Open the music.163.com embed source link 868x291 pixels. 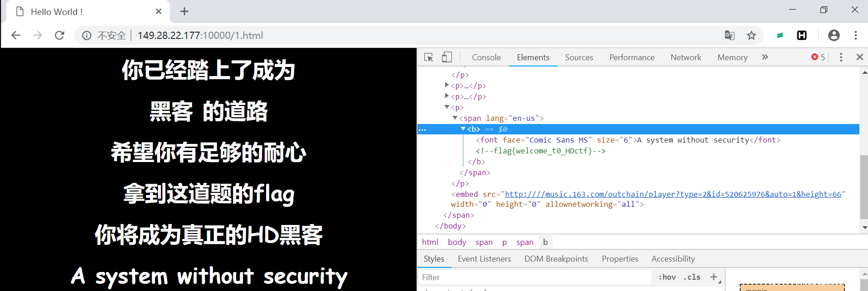[673, 194]
